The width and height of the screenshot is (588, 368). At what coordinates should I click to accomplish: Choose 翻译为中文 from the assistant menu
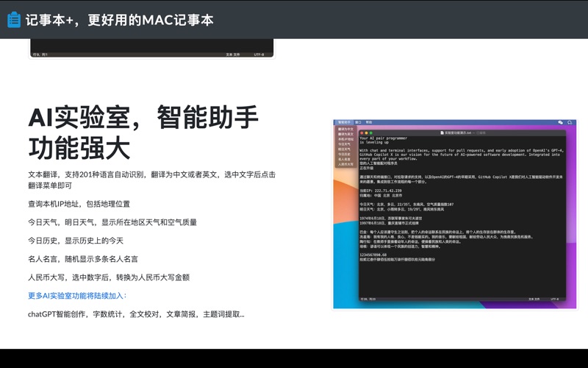click(345, 129)
